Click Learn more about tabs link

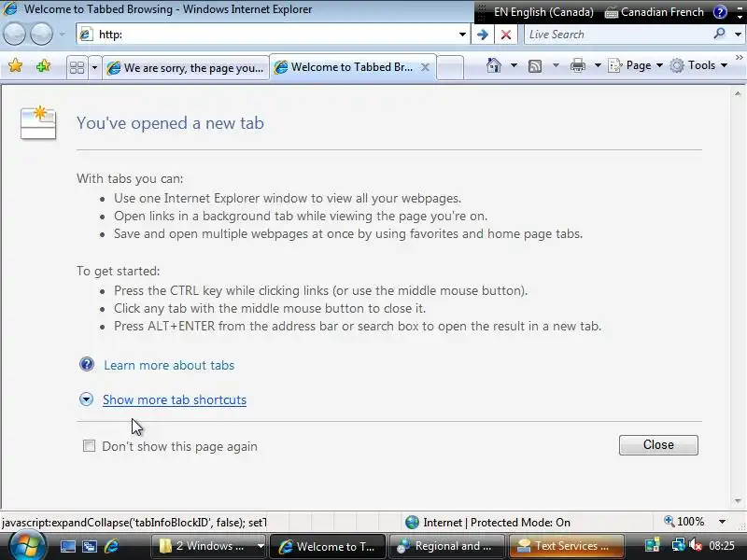[x=169, y=365]
